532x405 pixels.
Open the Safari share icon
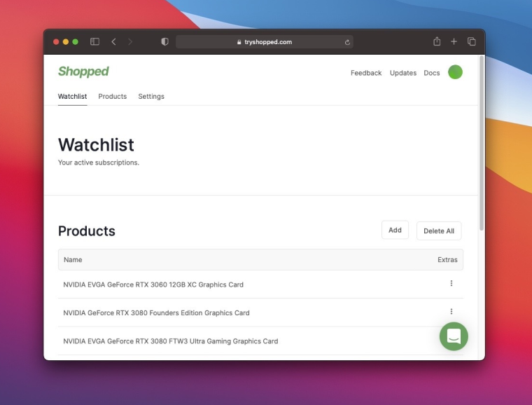pos(437,41)
